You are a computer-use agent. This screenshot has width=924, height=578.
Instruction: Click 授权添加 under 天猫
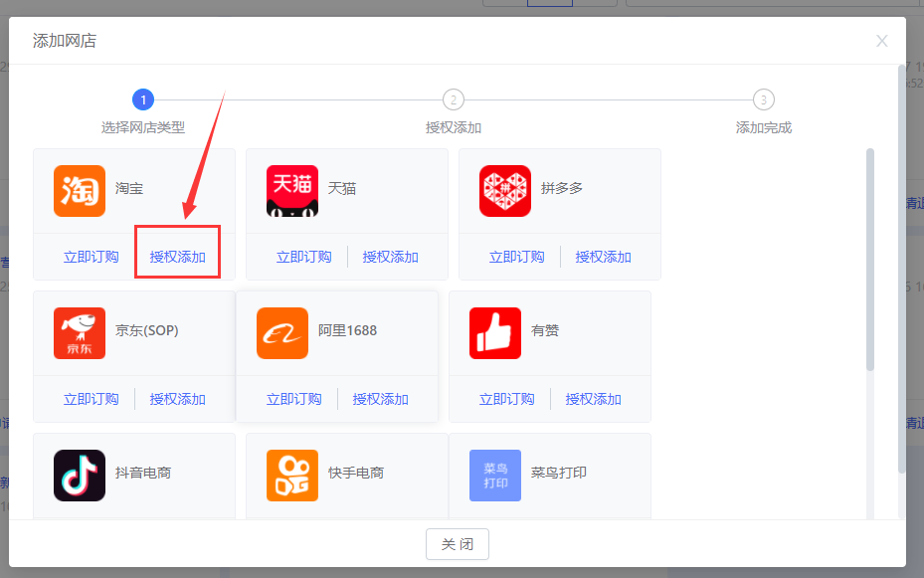click(390, 257)
